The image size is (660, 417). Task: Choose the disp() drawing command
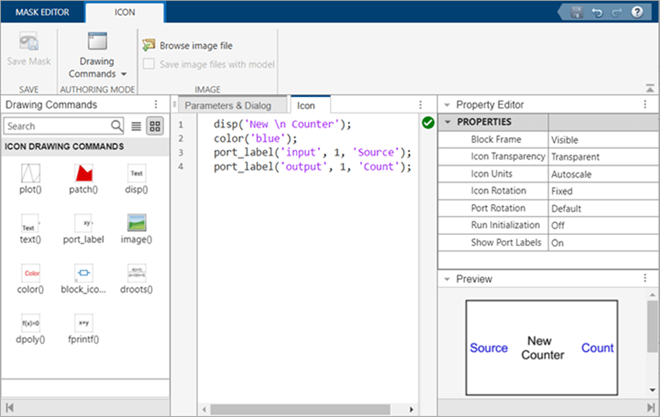(x=137, y=176)
